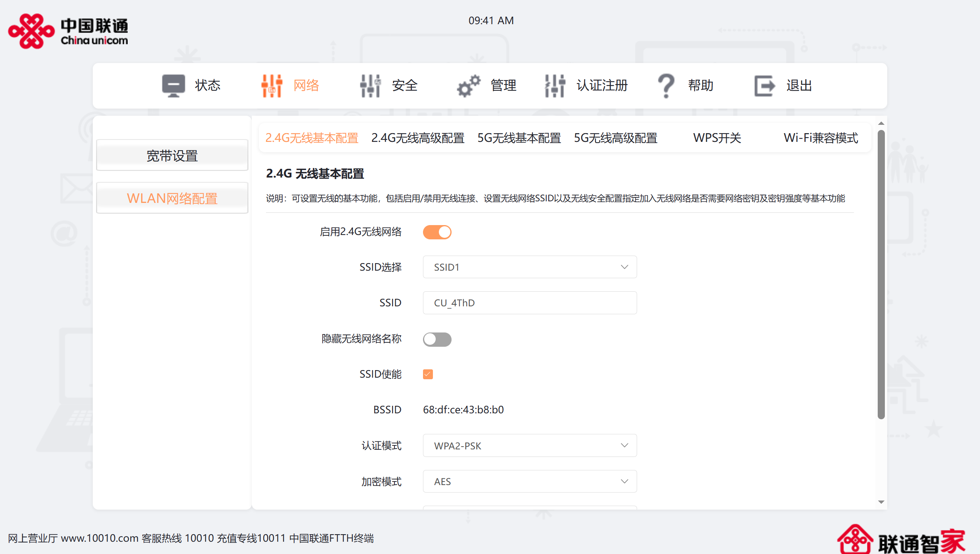Click the sliders icon for 认证注册

point(555,85)
